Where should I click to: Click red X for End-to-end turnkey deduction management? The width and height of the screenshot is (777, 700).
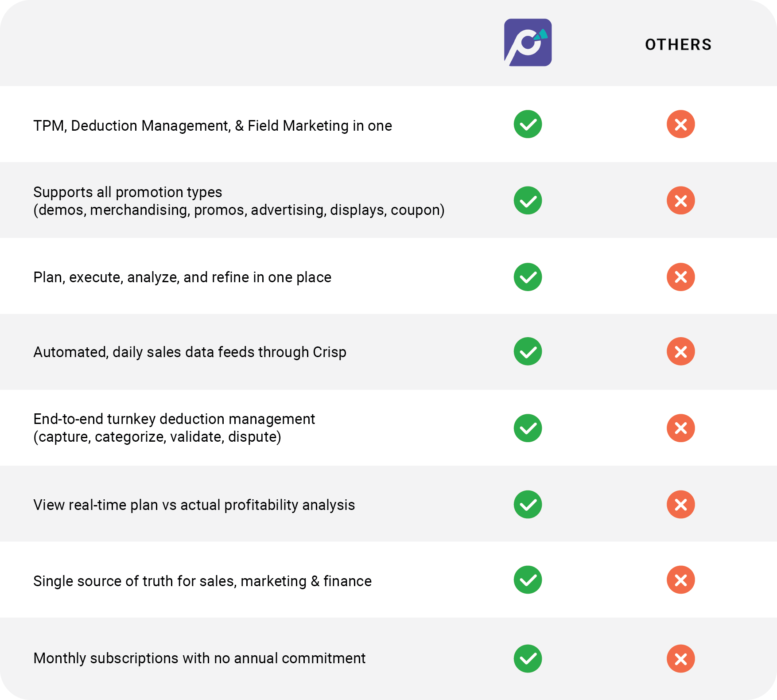pyautogui.click(x=680, y=428)
